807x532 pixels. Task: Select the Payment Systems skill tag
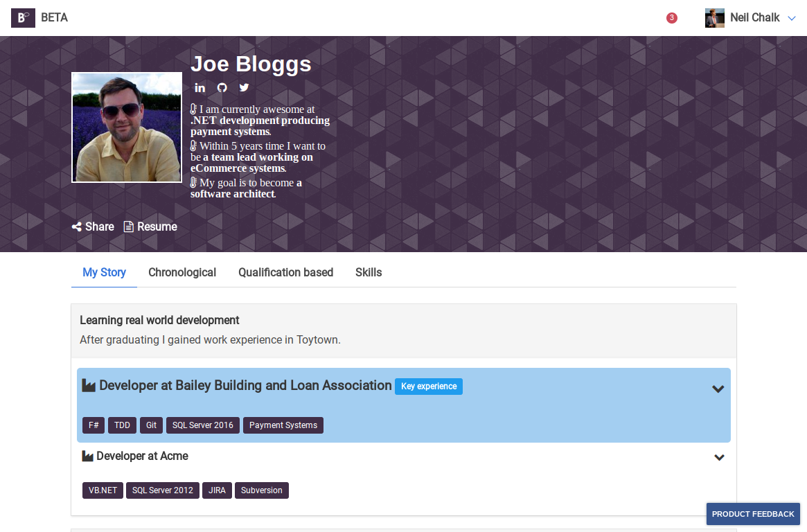coord(283,425)
